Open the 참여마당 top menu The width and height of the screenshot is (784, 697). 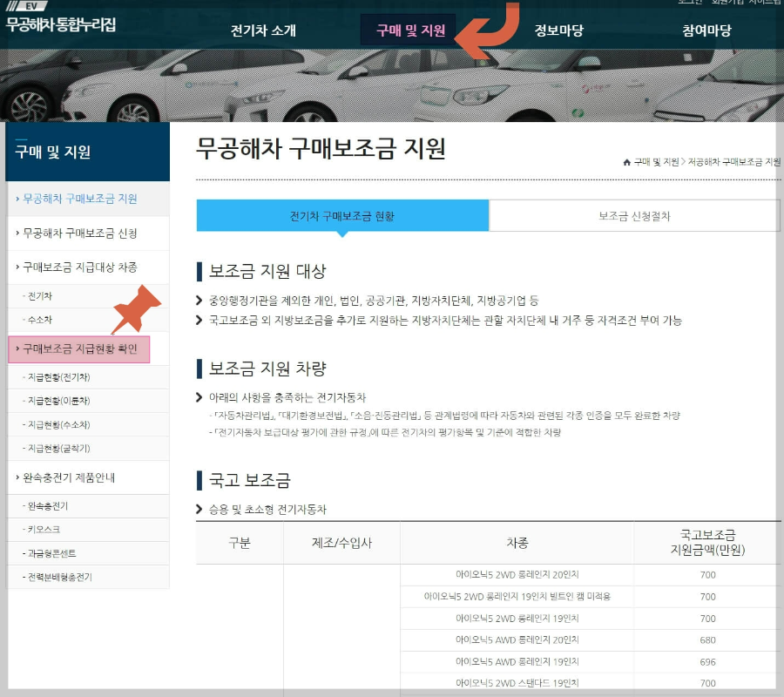707,28
